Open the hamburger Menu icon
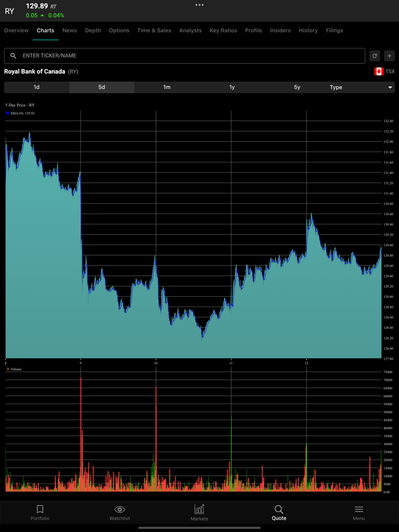Image resolution: width=399 pixels, height=532 pixels. (x=359, y=509)
